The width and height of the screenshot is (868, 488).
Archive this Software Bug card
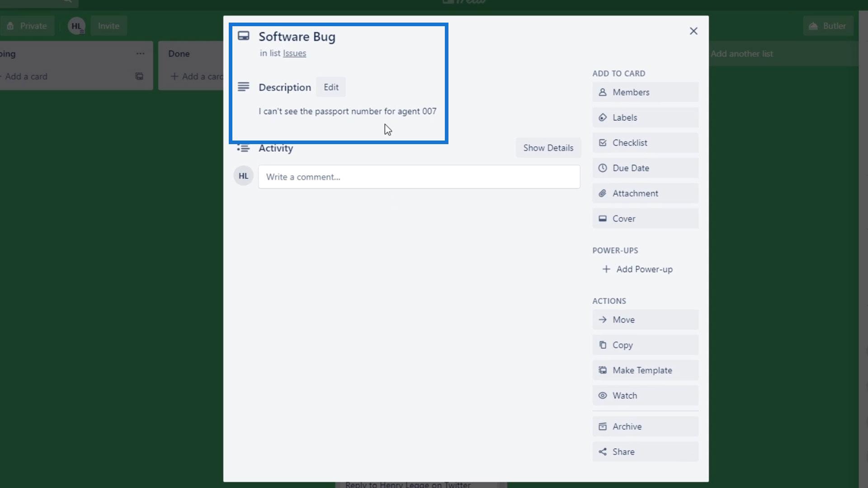pyautogui.click(x=645, y=427)
